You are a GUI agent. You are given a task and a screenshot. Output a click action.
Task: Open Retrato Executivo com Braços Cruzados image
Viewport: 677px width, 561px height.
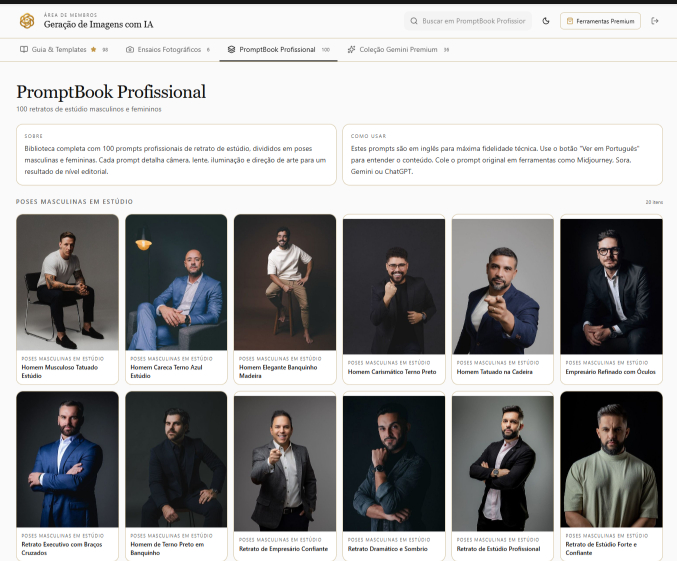click(x=67, y=459)
